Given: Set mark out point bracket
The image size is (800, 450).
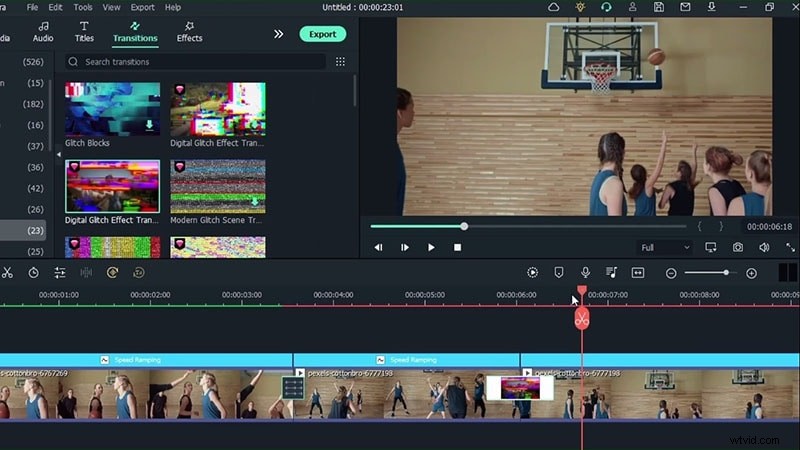Looking at the screenshot, I should tap(721, 226).
